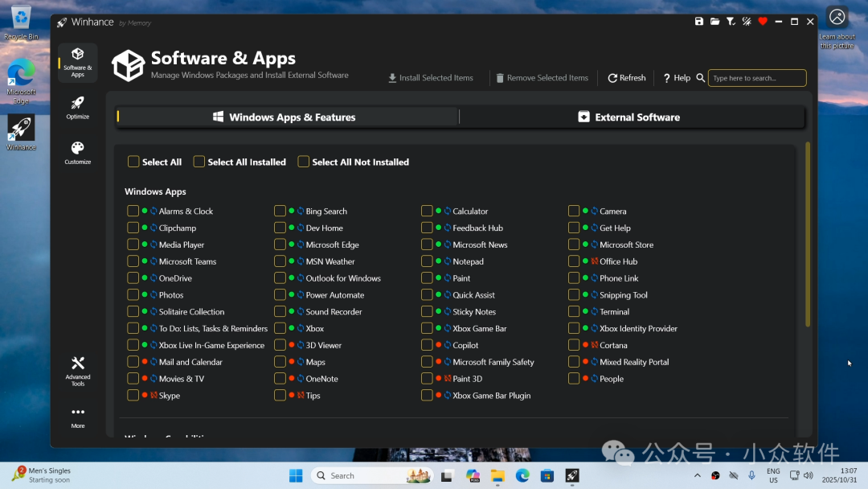Click the vertical scrollbar of the app list
This screenshot has width=868, height=489.
(x=808, y=234)
